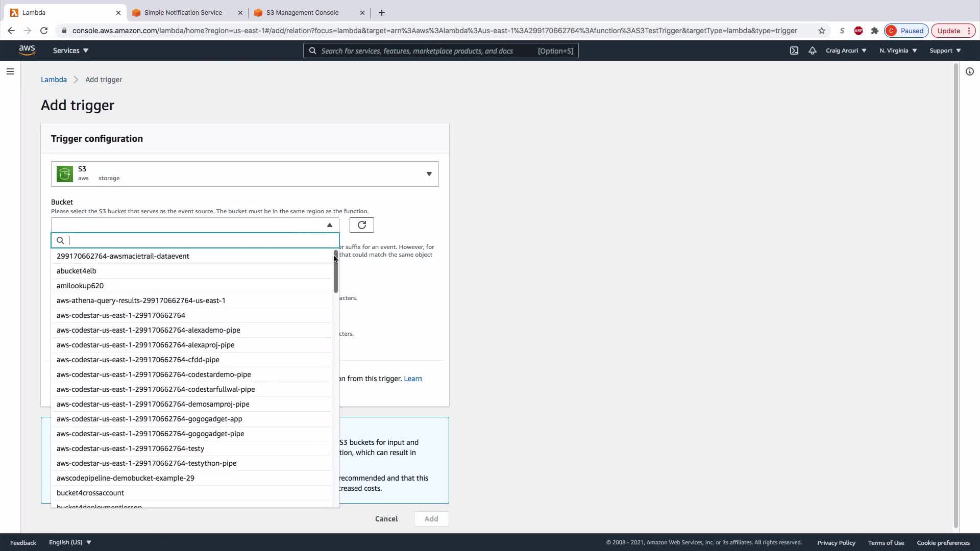Bookmark page with star icon

coord(822,31)
